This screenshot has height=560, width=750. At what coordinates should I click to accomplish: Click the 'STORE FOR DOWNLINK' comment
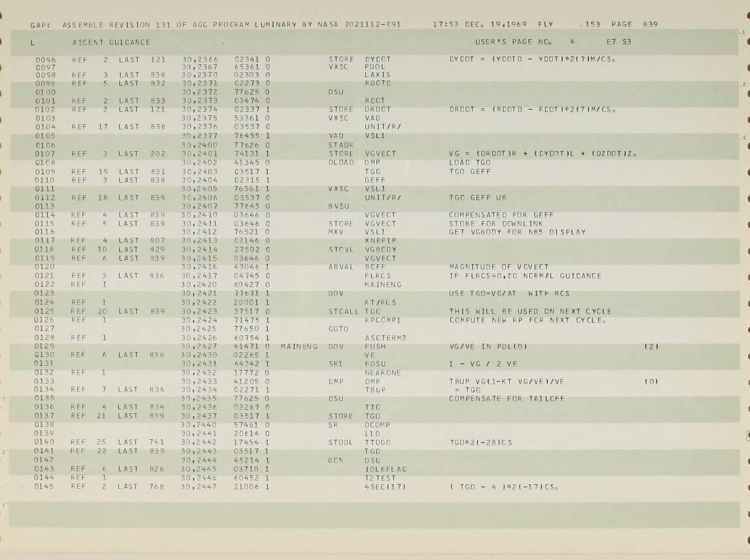(x=496, y=223)
